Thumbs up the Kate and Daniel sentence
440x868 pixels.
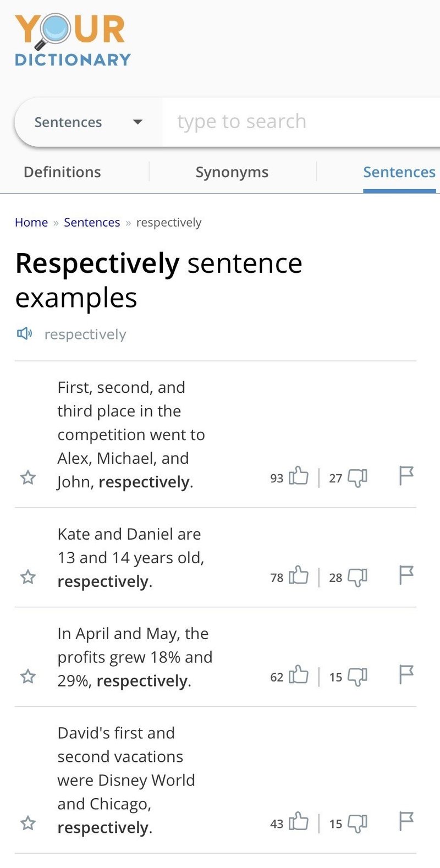[299, 575]
